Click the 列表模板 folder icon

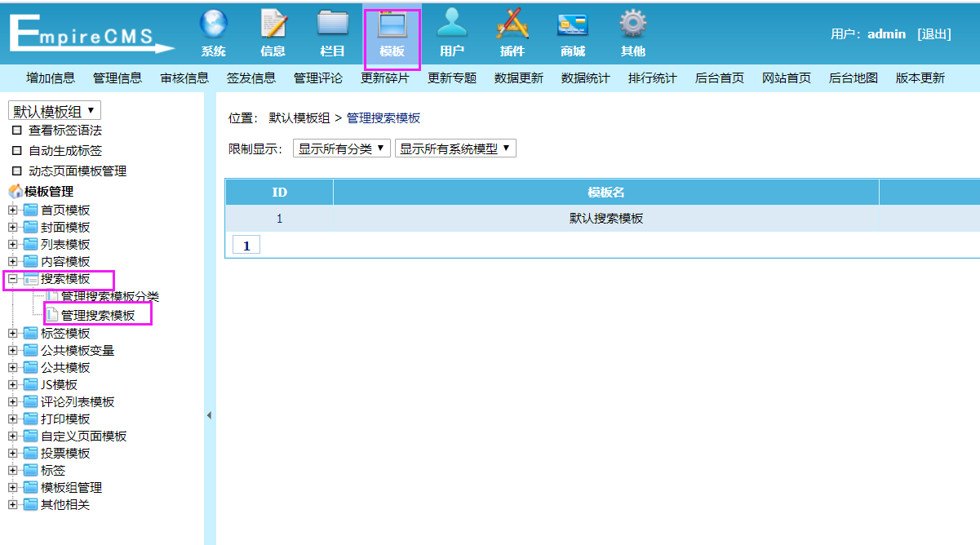pyautogui.click(x=30, y=245)
